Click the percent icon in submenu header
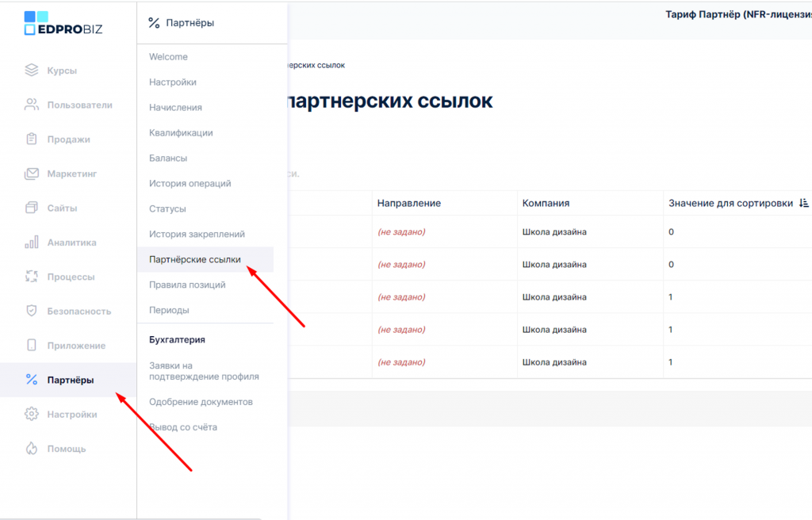The image size is (812, 520). point(154,23)
